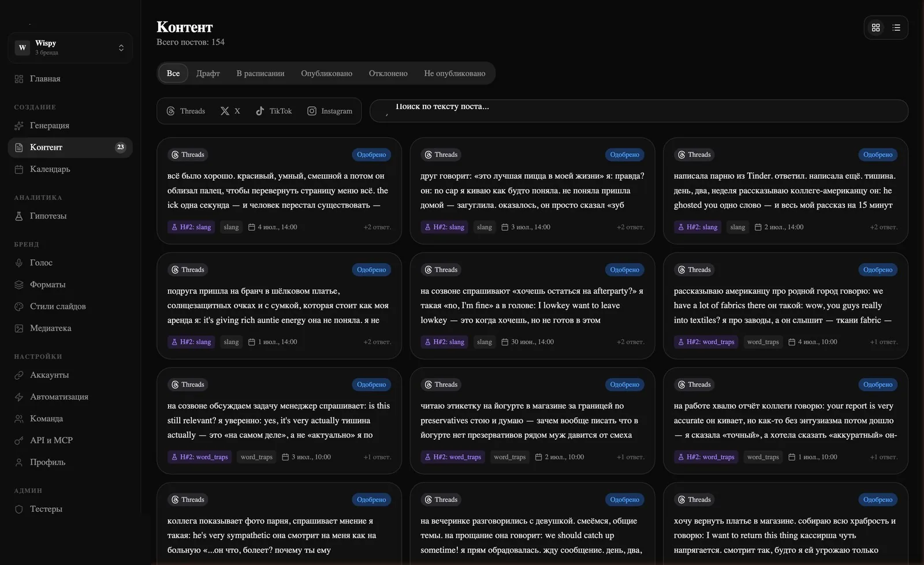Click the Медиатека image icon
Image resolution: width=924 pixels, height=565 pixels.
pos(19,328)
